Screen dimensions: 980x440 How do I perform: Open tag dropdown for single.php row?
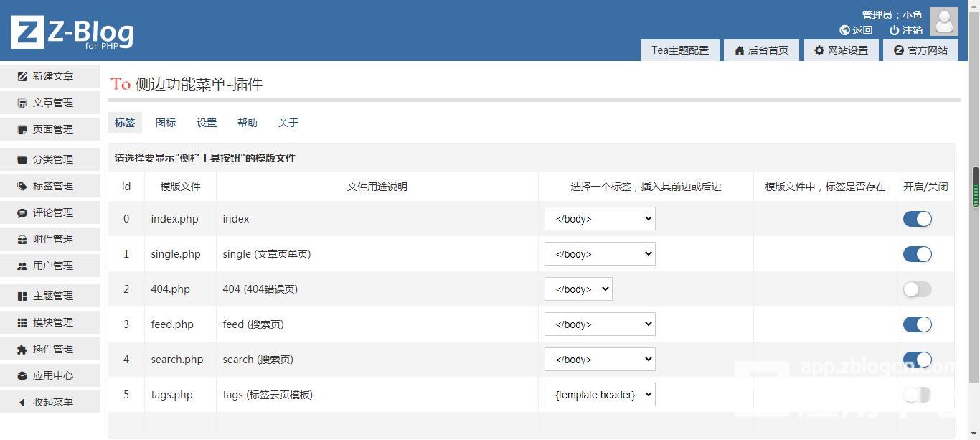click(x=600, y=254)
